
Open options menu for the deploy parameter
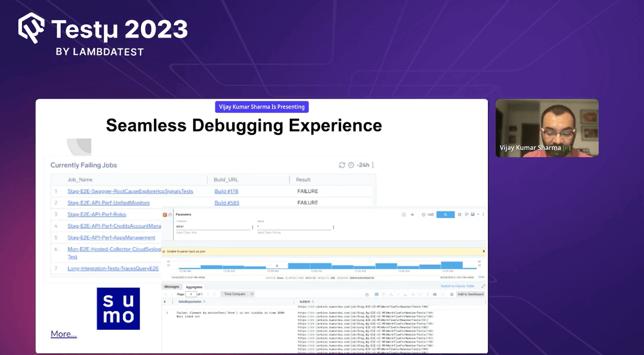(333, 227)
